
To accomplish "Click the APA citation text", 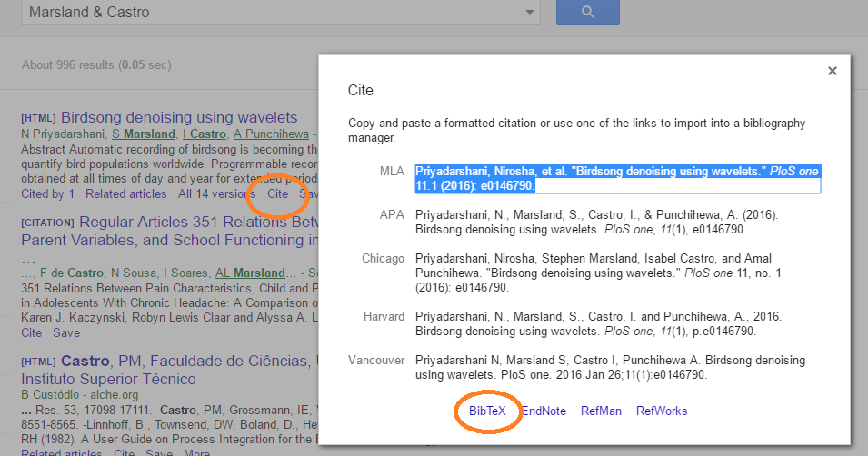I will click(x=597, y=222).
